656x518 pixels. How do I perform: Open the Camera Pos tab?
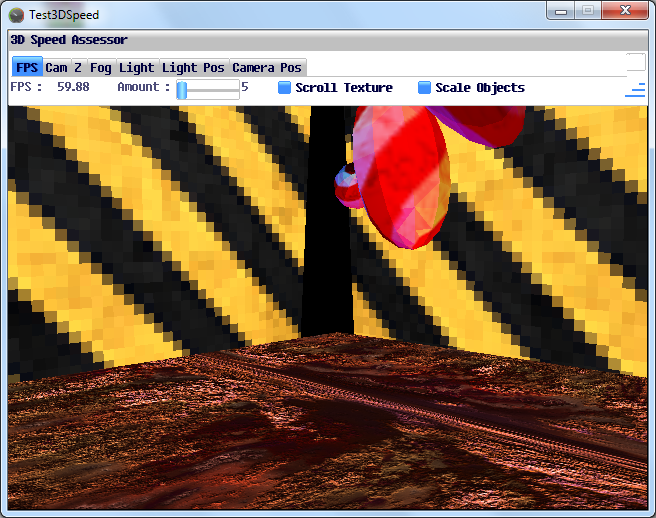tap(267, 67)
